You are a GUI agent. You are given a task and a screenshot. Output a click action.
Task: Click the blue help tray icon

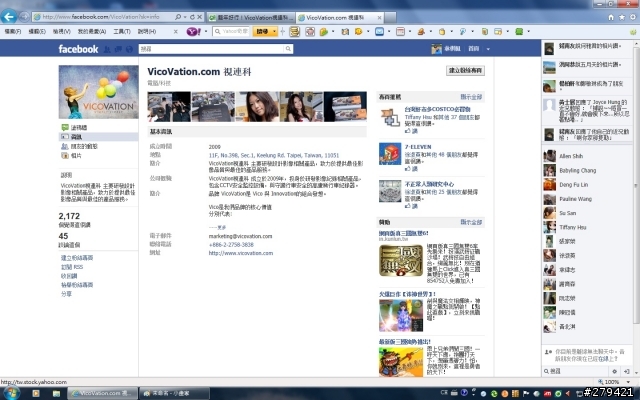tap(464, 393)
